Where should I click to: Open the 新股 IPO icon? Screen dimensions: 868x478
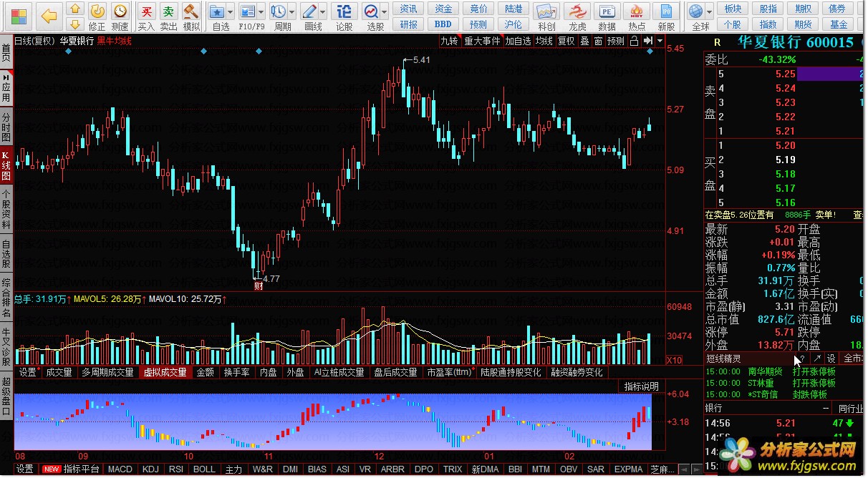[x=667, y=12]
